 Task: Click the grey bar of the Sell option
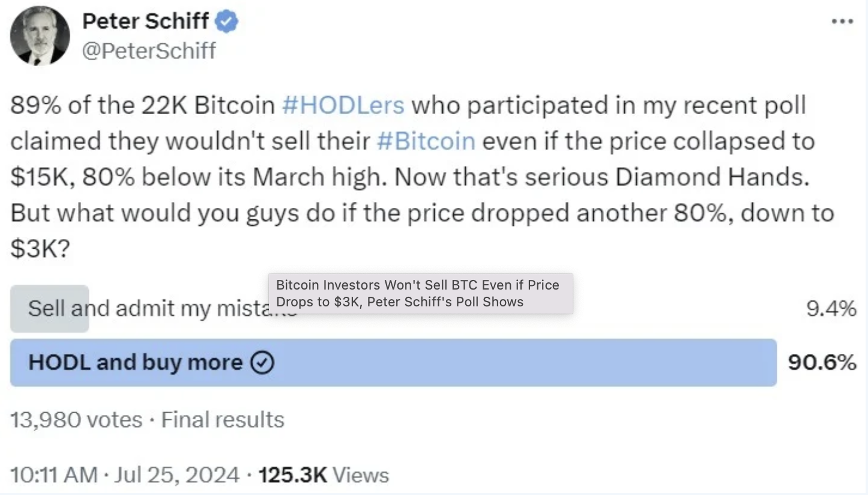pyautogui.click(x=49, y=309)
